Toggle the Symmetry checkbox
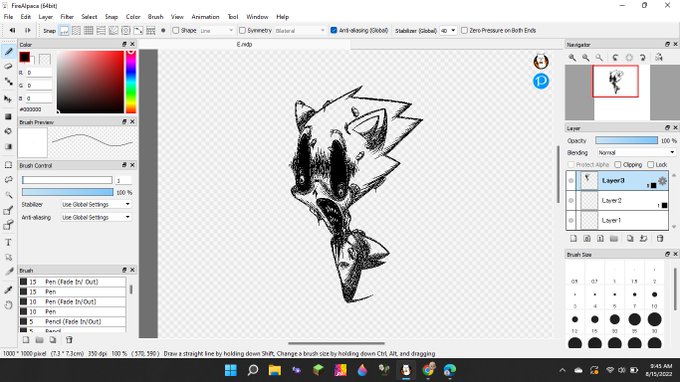This screenshot has height=382, width=680. (x=242, y=30)
